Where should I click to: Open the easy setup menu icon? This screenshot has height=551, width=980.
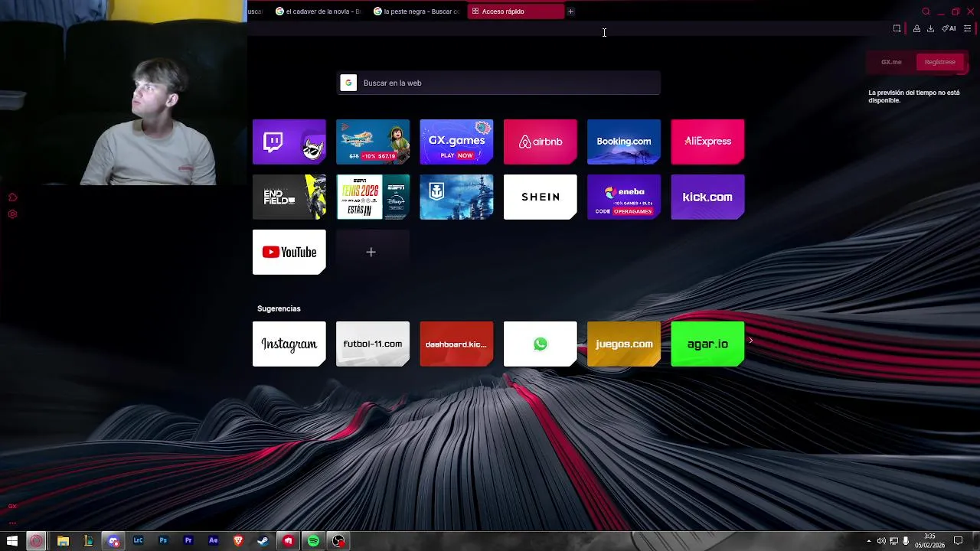pyautogui.click(x=967, y=28)
